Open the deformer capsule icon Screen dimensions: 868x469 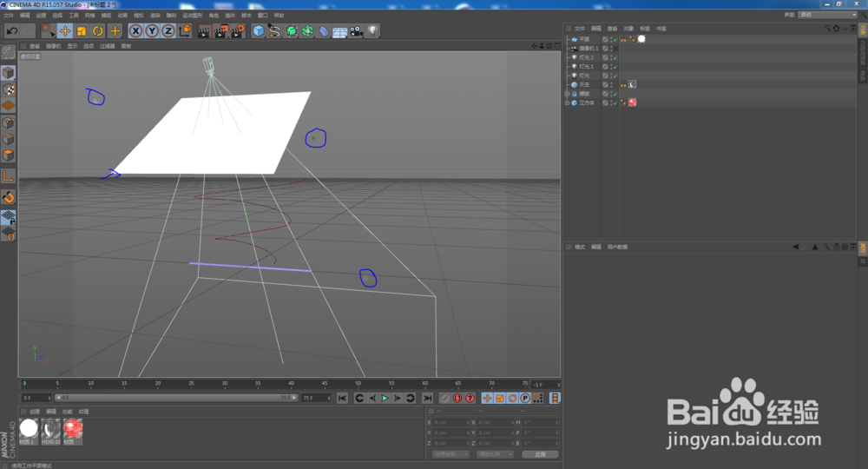pos(324,31)
